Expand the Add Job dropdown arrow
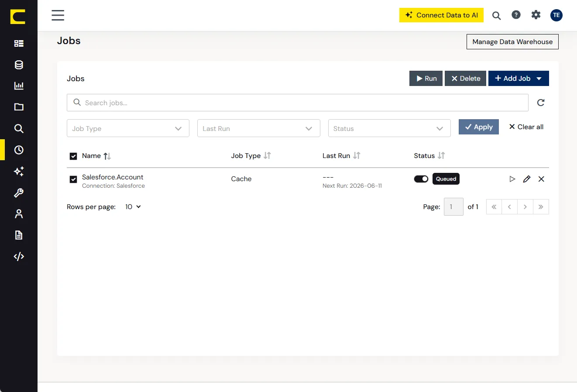The image size is (577, 392). point(539,79)
